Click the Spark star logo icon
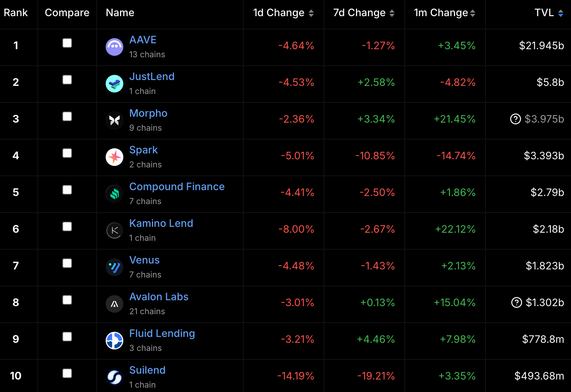Screen dimensions: 571x392 114,157
